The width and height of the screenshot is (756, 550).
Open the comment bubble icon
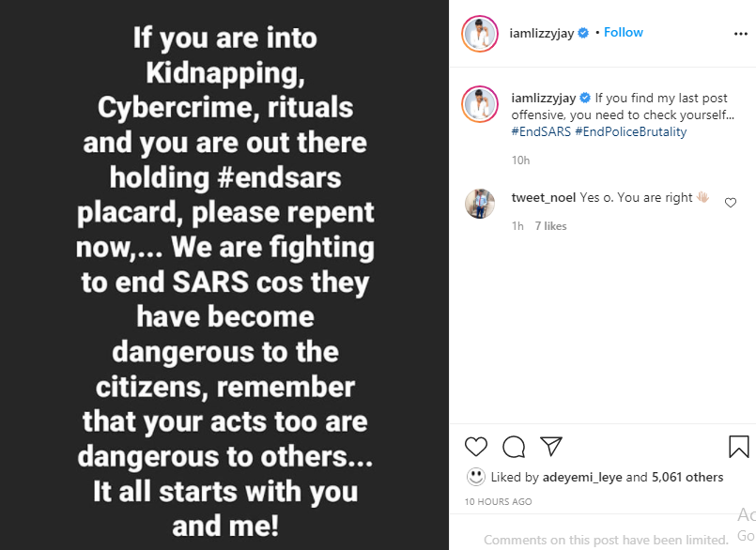tap(514, 446)
